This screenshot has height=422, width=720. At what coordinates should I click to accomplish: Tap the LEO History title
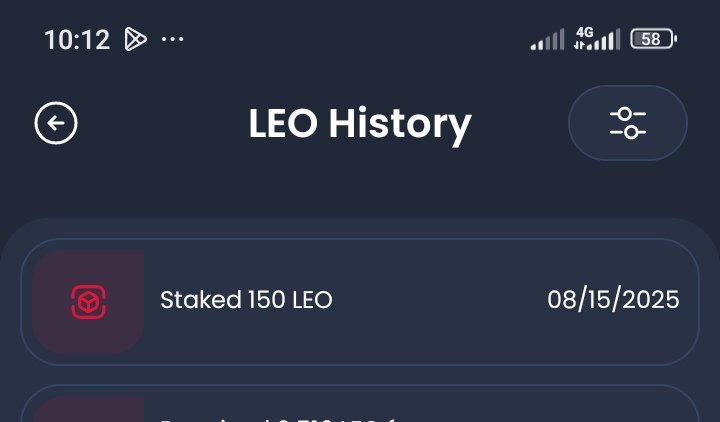(360, 124)
